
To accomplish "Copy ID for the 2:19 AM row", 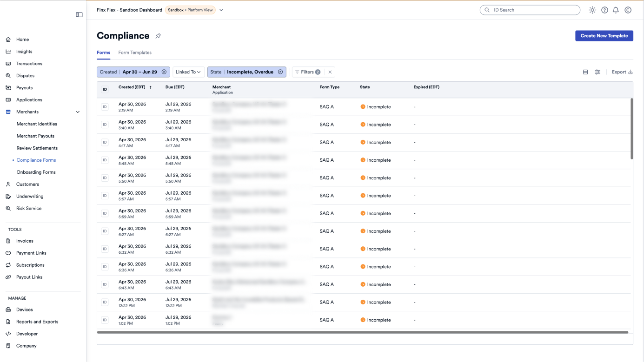I will click(x=105, y=107).
